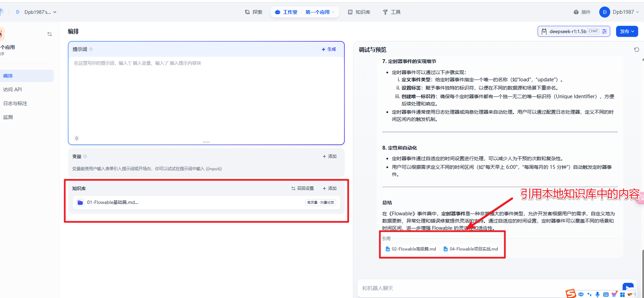Open the Dpb1987's workspace switcher
Screen dimensions: 644x298
coord(37,12)
